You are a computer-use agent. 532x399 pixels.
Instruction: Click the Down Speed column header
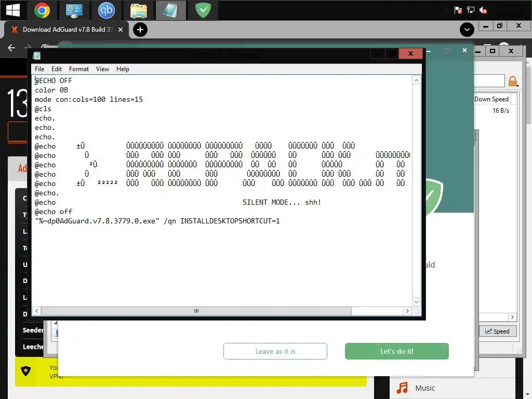491,99
